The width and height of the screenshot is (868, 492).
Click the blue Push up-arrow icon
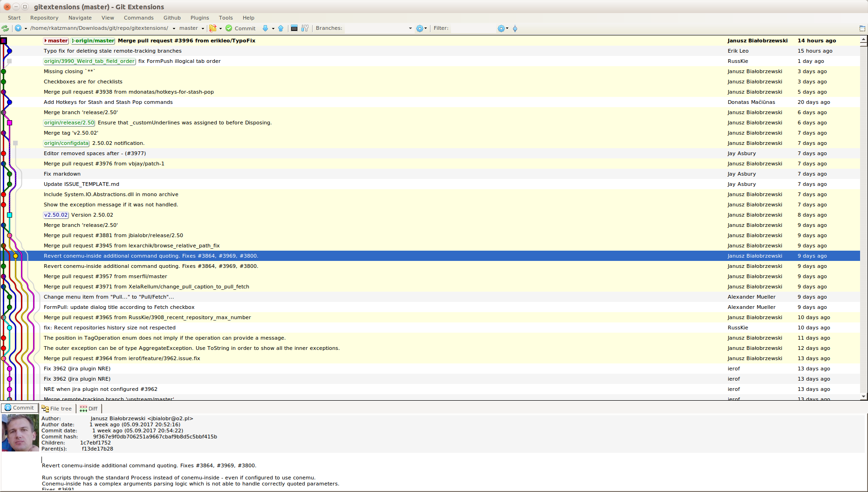tap(280, 28)
